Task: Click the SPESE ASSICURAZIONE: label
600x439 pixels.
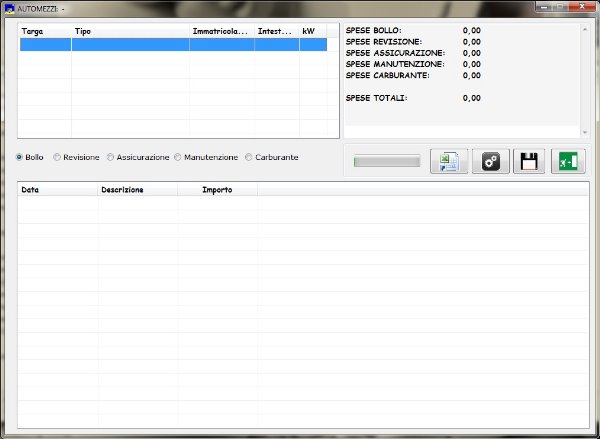Action: coord(395,53)
